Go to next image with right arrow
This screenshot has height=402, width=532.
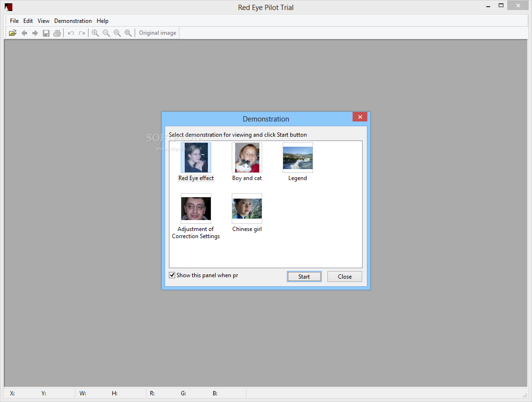35,33
